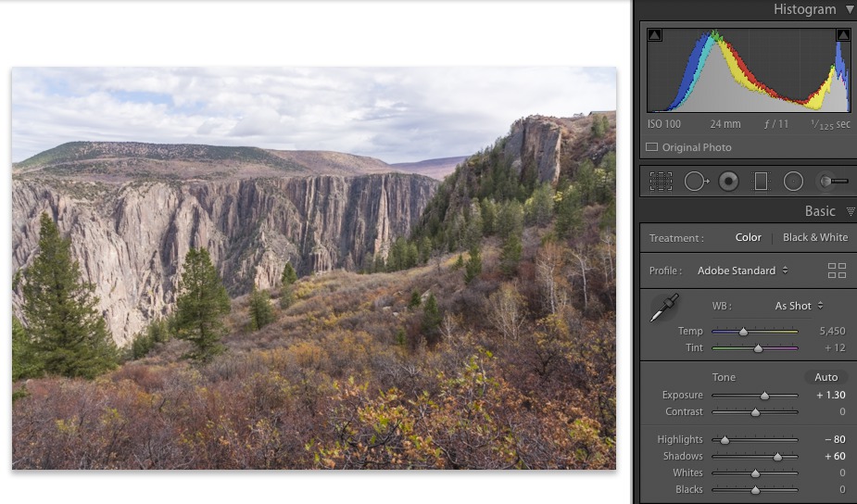Enable the Original Photo checkbox
The image size is (857, 504).
[x=651, y=147]
